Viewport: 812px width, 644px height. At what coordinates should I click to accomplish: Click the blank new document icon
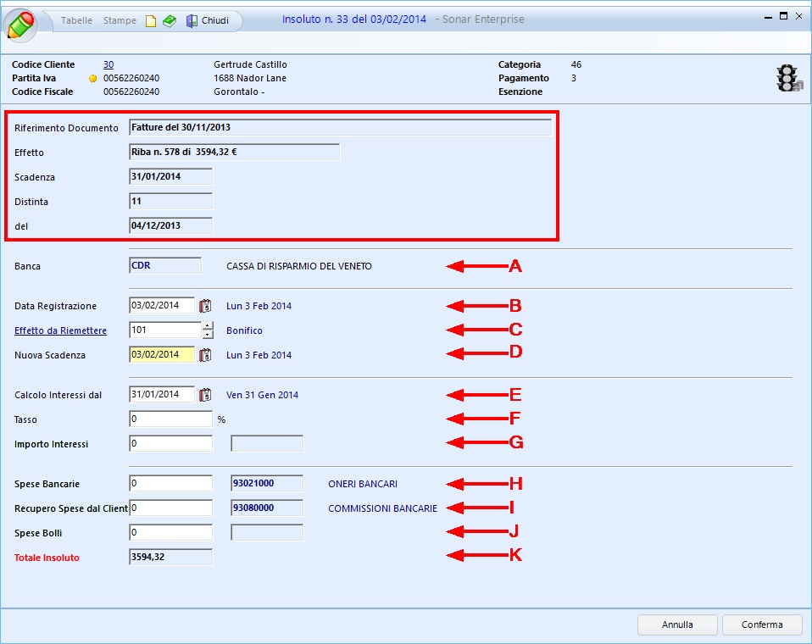[151, 21]
